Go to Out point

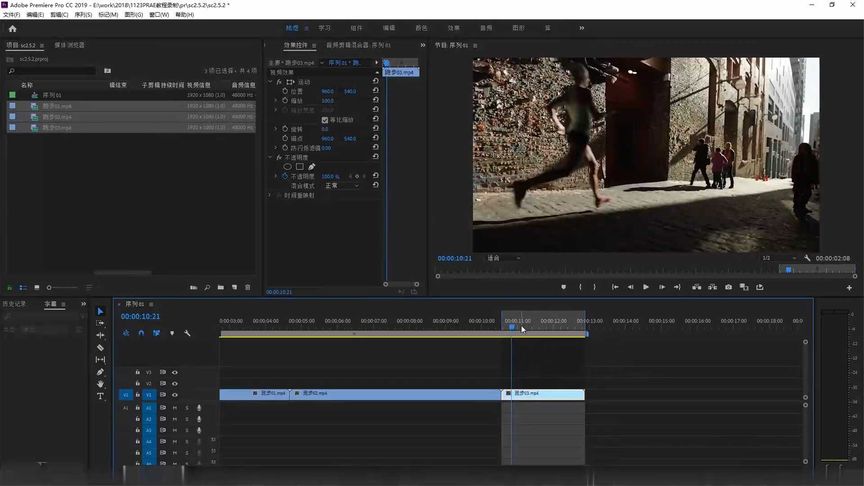pos(677,287)
